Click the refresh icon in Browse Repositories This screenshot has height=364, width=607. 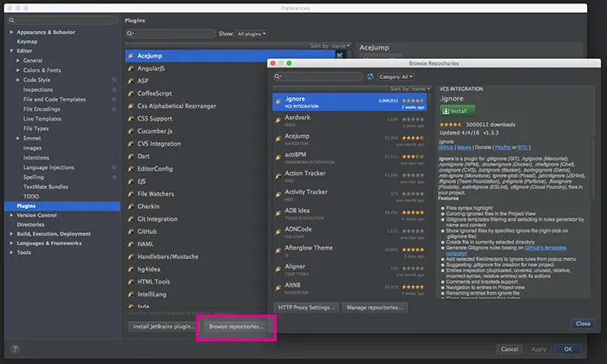(x=370, y=76)
